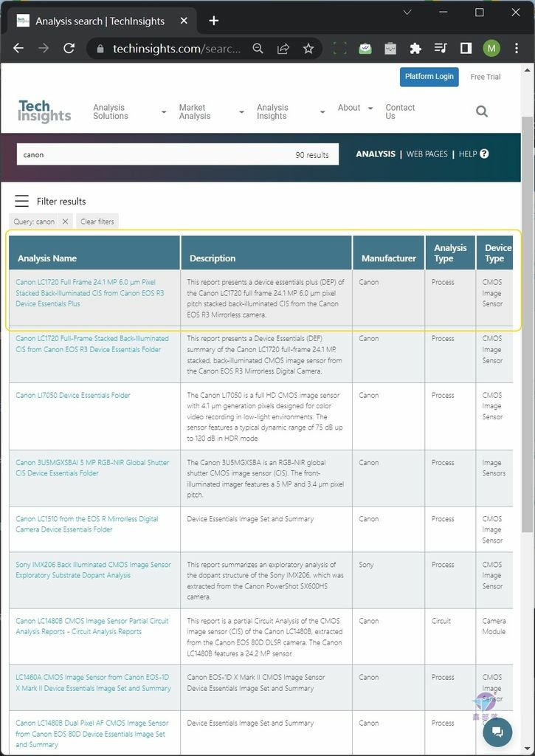
Task: Open the media control playlist icon
Action: 441,48
